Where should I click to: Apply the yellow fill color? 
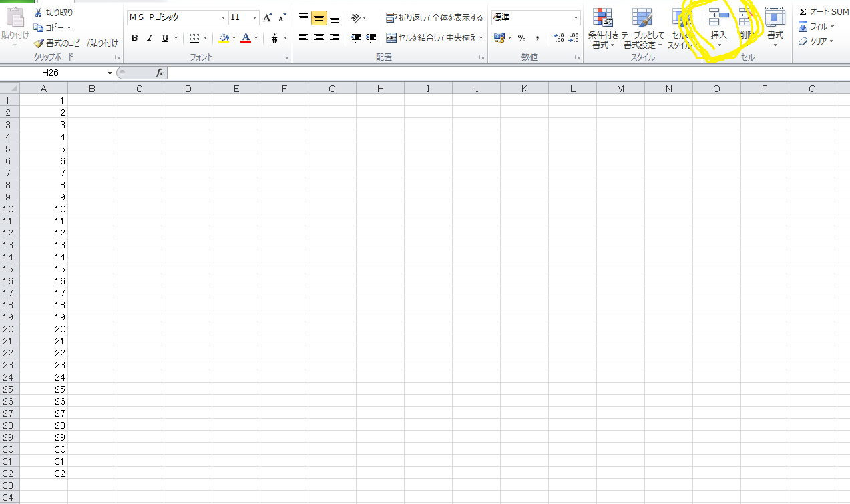tap(224, 38)
